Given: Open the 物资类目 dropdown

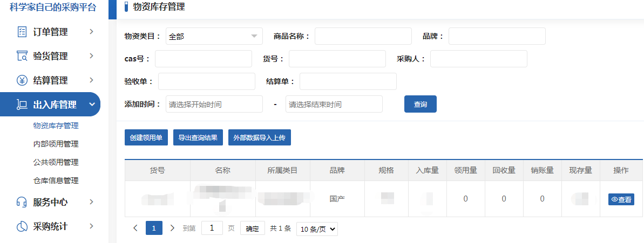Looking at the screenshot, I should point(214,36).
